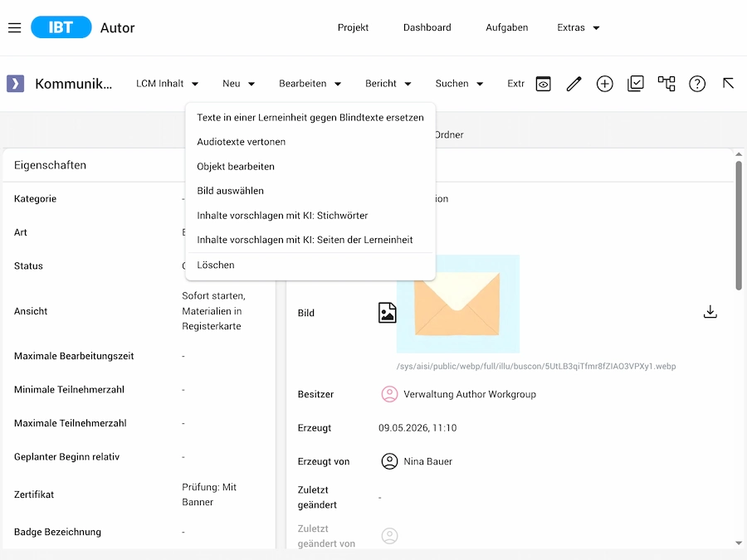Open the help question mark icon
The height and width of the screenshot is (560, 747).
tap(697, 84)
